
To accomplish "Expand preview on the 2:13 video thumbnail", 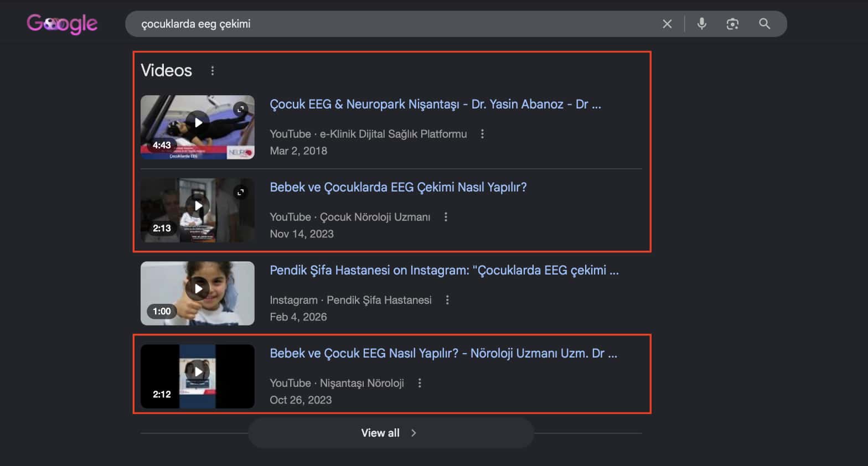I will [x=240, y=192].
